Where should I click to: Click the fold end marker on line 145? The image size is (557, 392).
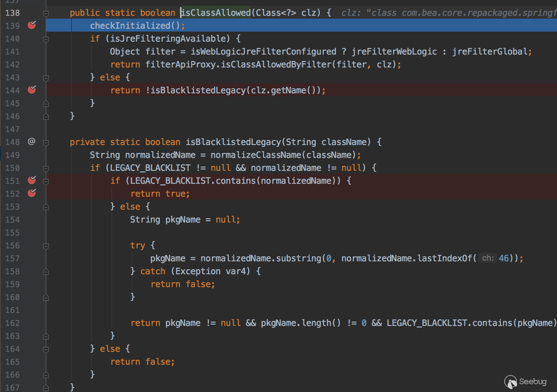[46, 104]
